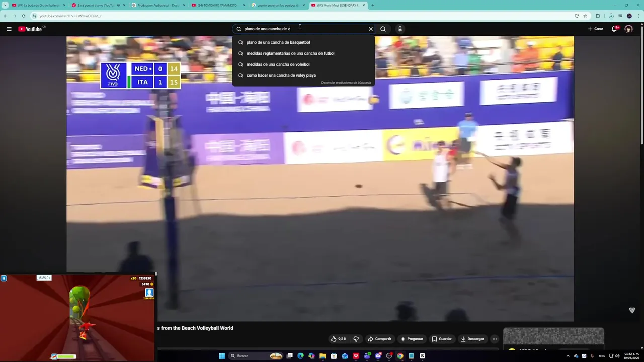Close the 'TOMOHIRO YAMAMOTO' tab
Screen dimensions: 644x362
(x=244, y=5)
